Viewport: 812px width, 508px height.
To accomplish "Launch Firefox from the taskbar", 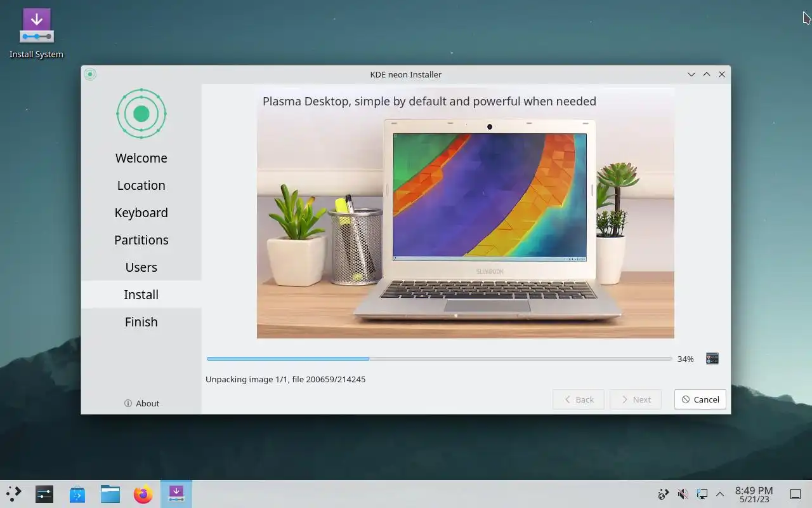I will pyautogui.click(x=143, y=494).
